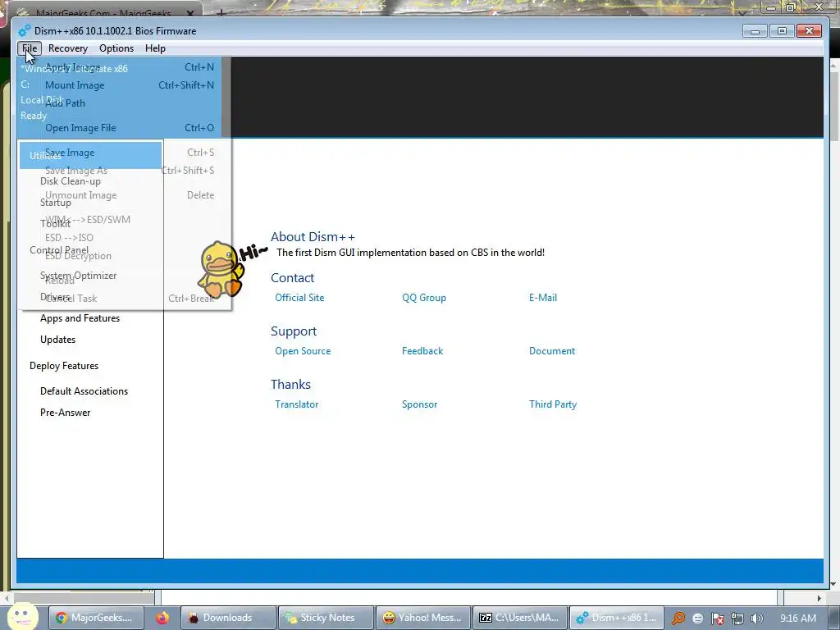Click the Dism++ taskbar button

coord(617,618)
